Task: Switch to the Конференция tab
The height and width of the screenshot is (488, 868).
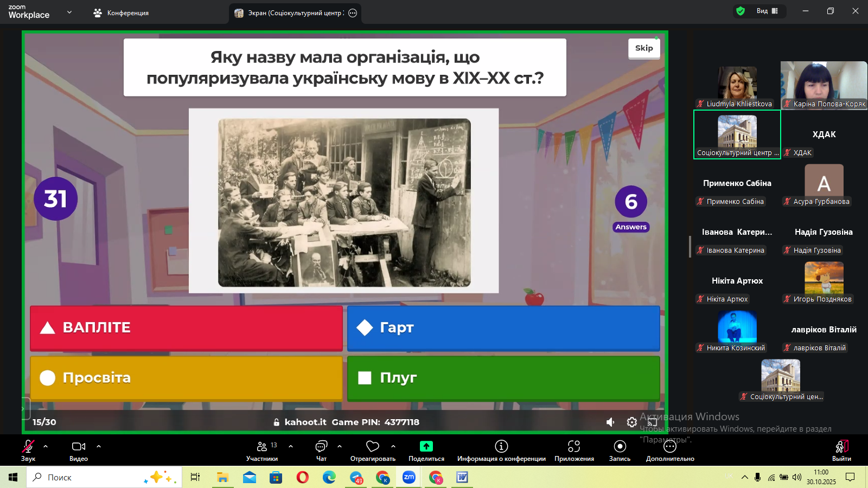Action: (121, 13)
